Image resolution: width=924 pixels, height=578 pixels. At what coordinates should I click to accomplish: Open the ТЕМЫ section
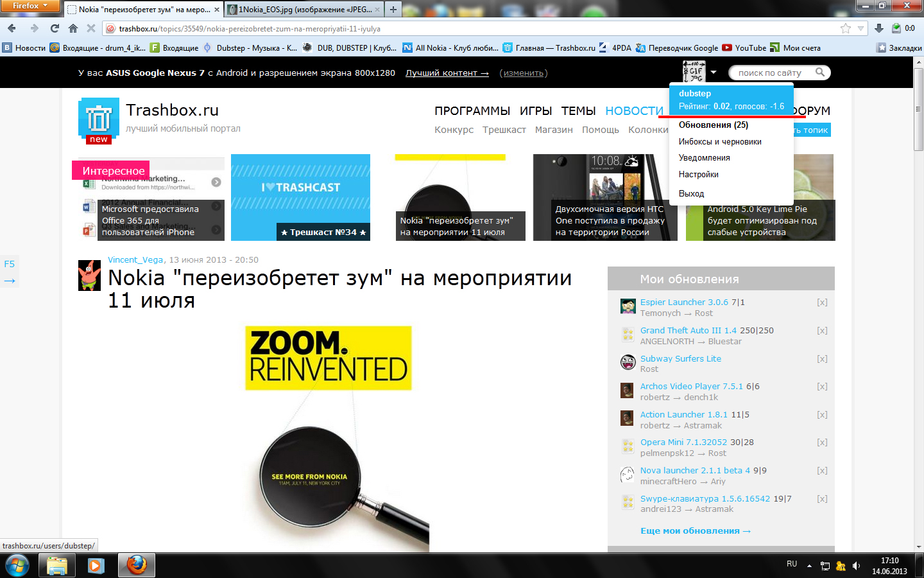(579, 110)
